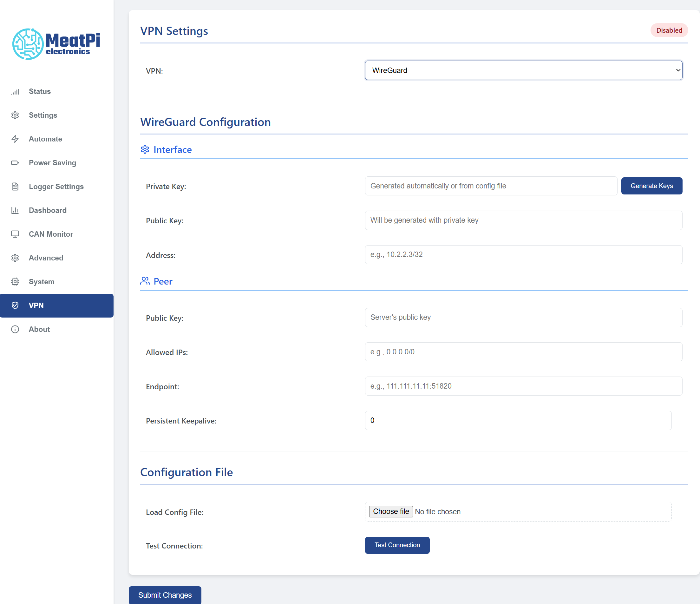Submit Changes at the bottom

tap(165, 595)
